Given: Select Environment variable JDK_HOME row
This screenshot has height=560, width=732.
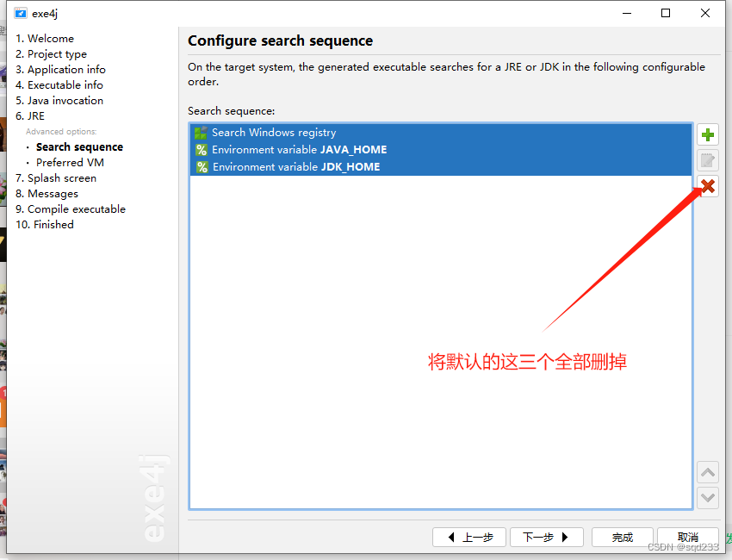Looking at the screenshot, I should (x=441, y=167).
